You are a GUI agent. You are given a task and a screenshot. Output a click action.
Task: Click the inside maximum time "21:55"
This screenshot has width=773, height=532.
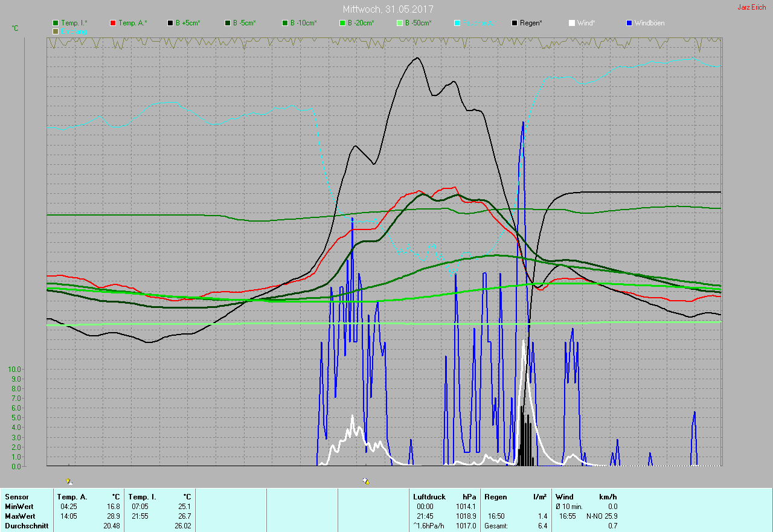coord(140,516)
